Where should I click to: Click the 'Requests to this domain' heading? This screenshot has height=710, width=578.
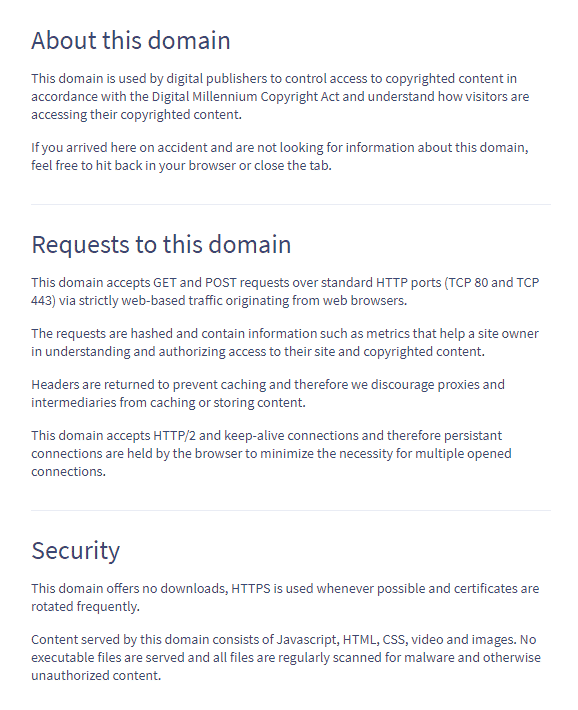(x=161, y=245)
